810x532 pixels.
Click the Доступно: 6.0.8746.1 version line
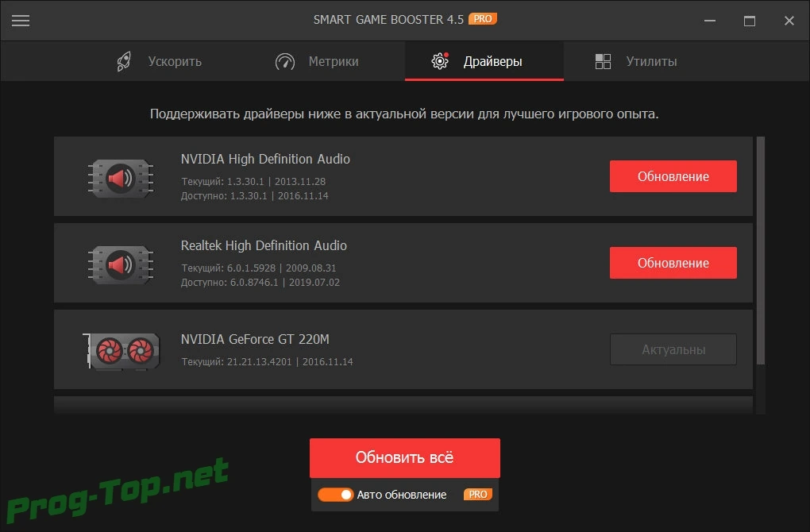[260, 283]
